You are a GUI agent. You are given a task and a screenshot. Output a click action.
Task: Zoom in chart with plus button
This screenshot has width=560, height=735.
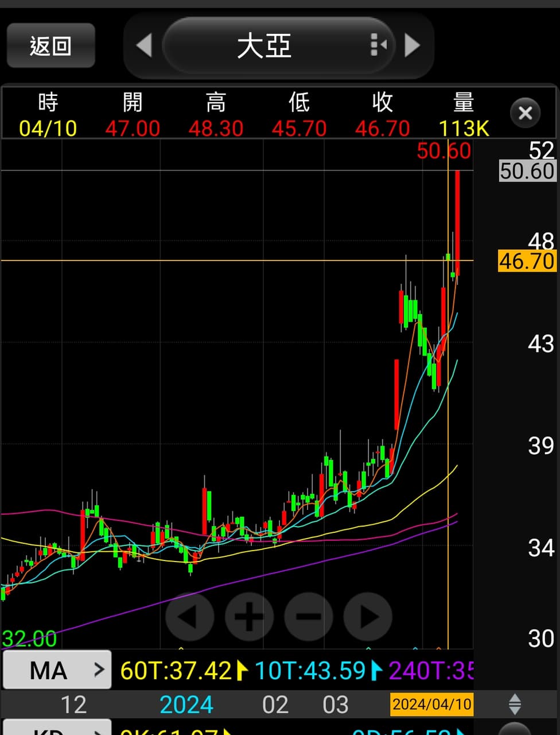pos(249,617)
